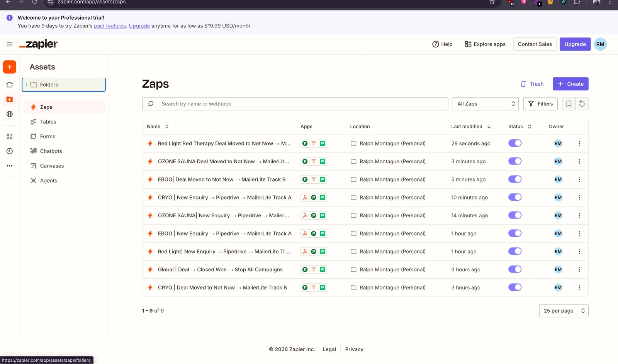Toggle the CRYO Deal Moved to Not Now zap
The width and height of the screenshot is (618, 364).
click(x=515, y=287)
